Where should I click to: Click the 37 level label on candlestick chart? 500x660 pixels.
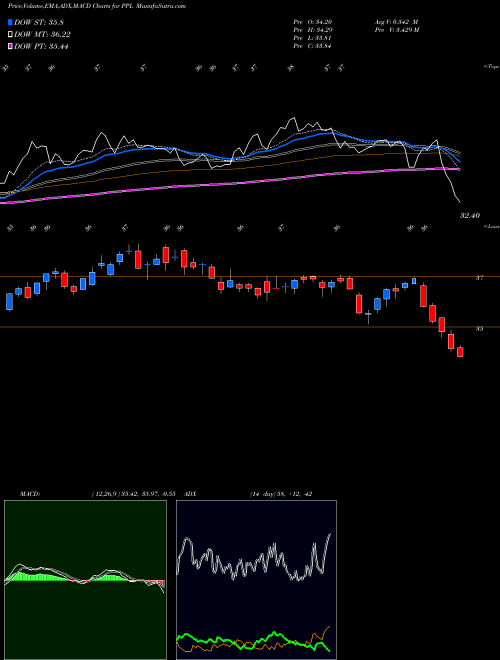(480, 278)
